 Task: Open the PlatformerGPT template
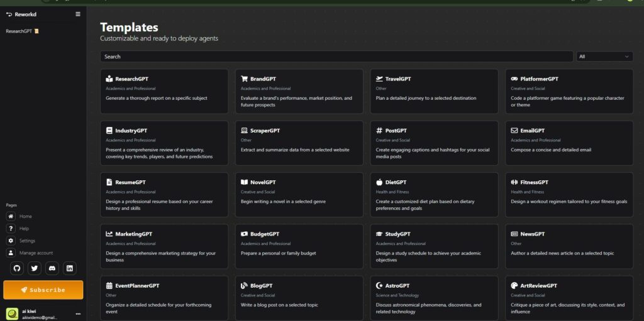tap(569, 92)
